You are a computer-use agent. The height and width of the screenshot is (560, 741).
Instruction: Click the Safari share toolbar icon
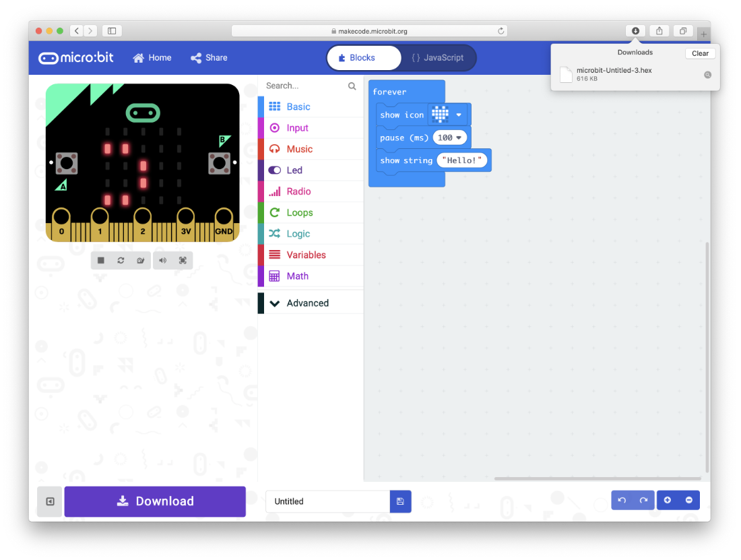coord(659,31)
